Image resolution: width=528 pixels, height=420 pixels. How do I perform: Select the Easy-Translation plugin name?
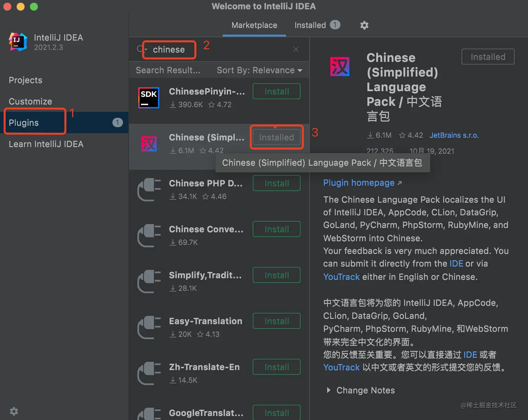coord(206,321)
